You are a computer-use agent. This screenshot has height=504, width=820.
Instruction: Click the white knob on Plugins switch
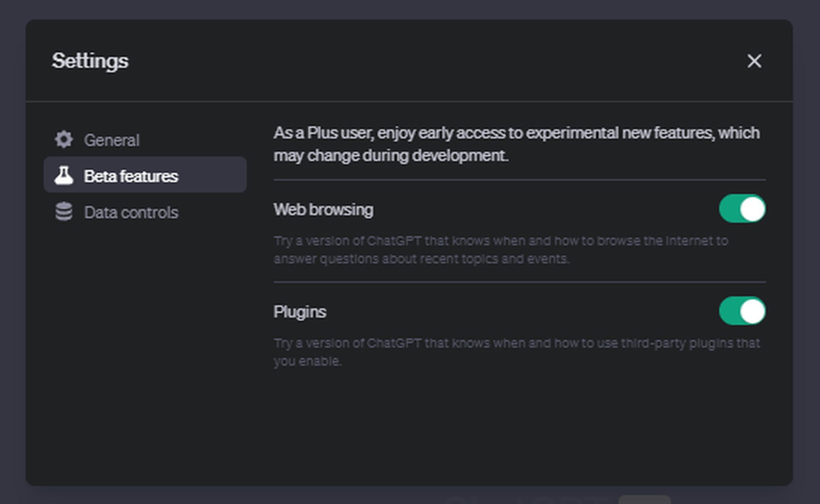752,311
